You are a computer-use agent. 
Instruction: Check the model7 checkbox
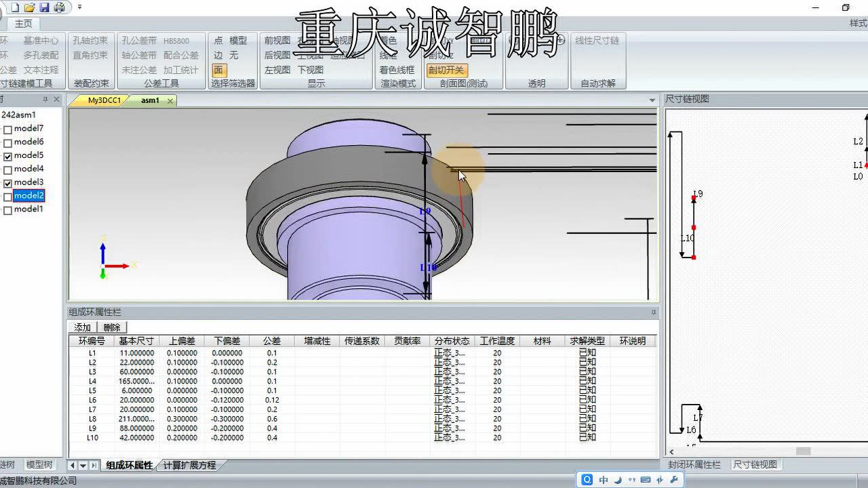coord(7,129)
